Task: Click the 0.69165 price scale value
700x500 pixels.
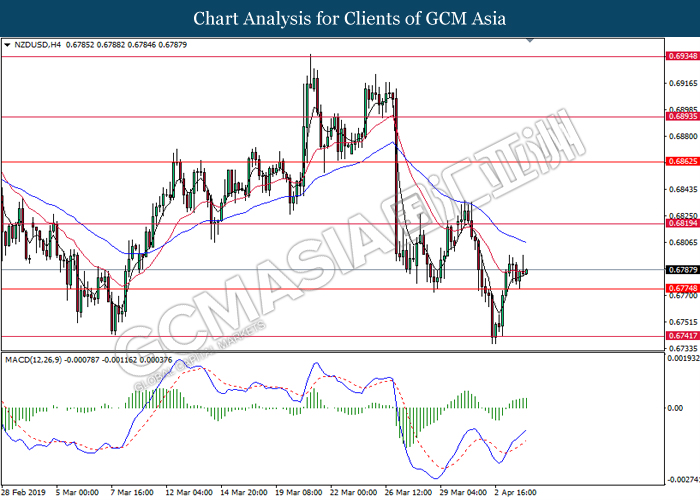Action: 683,83
